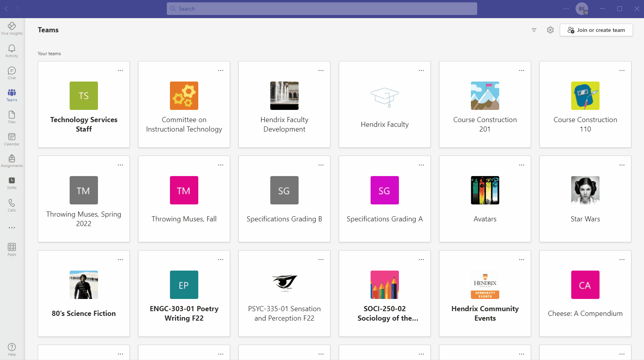Open more options for Course Construction 110

(622, 71)
